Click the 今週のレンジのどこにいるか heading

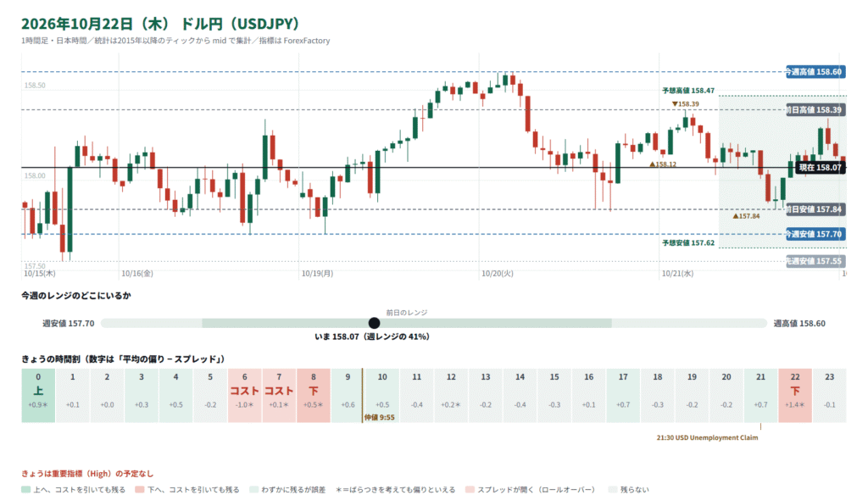tap(76, 296)
